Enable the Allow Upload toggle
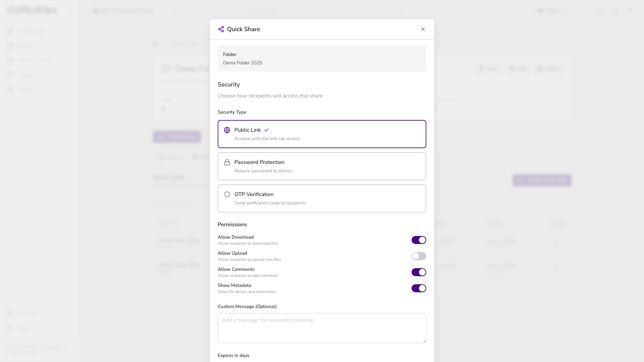The height and width of the screenshot is (362, 644). tap(419, 256)
